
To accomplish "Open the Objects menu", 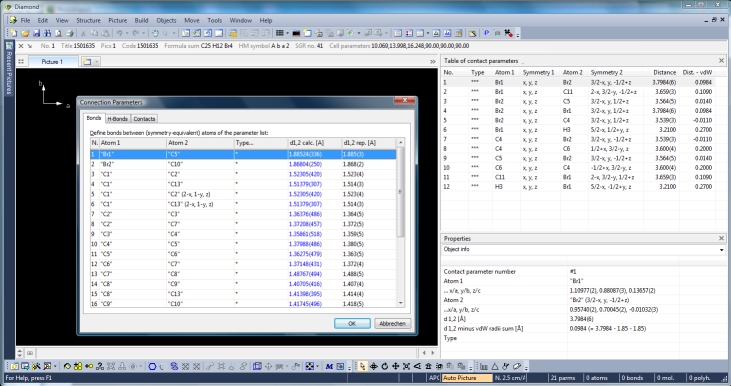I will [x=166, y=21].
